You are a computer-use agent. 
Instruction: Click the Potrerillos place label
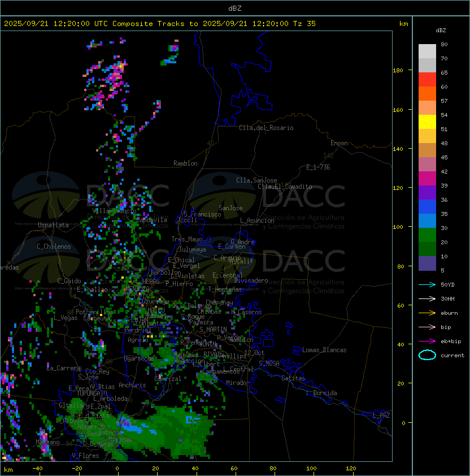94,312
